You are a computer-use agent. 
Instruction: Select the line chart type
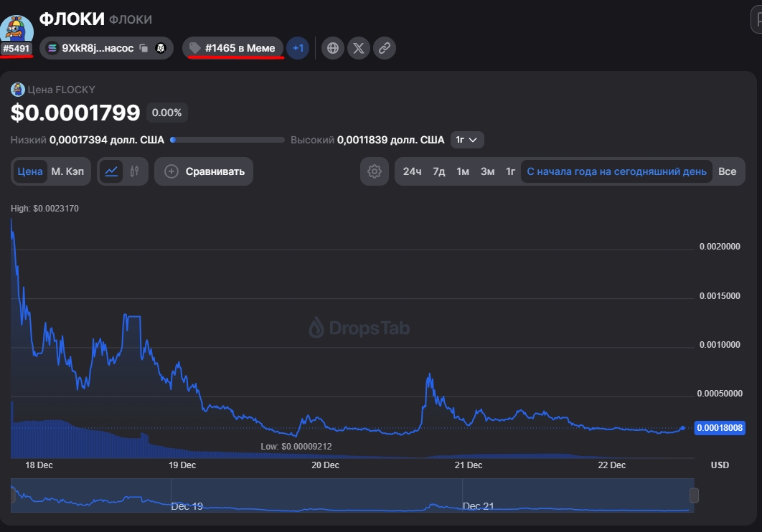[x=111, y=171]
